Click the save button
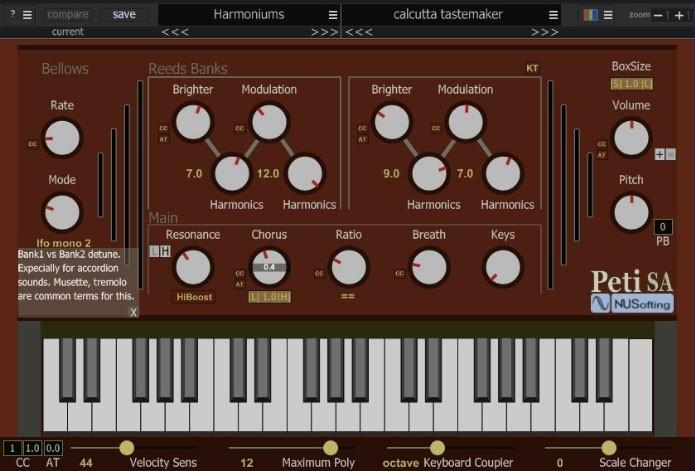The image size is (695, 471). (124, 15)
